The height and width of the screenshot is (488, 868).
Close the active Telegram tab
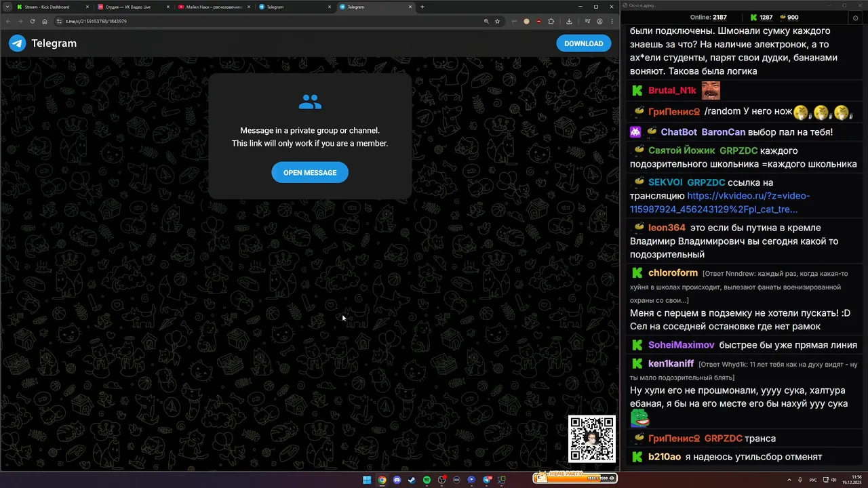pyautogui.click(x=410, y=7)
